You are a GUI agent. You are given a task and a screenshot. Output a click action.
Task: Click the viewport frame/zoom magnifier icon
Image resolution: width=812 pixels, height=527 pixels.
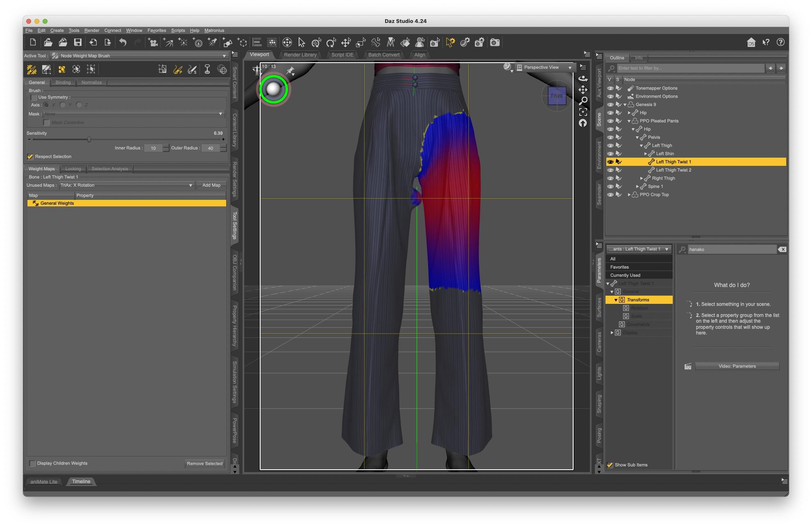pyautogui.click(x=583, y=101)
